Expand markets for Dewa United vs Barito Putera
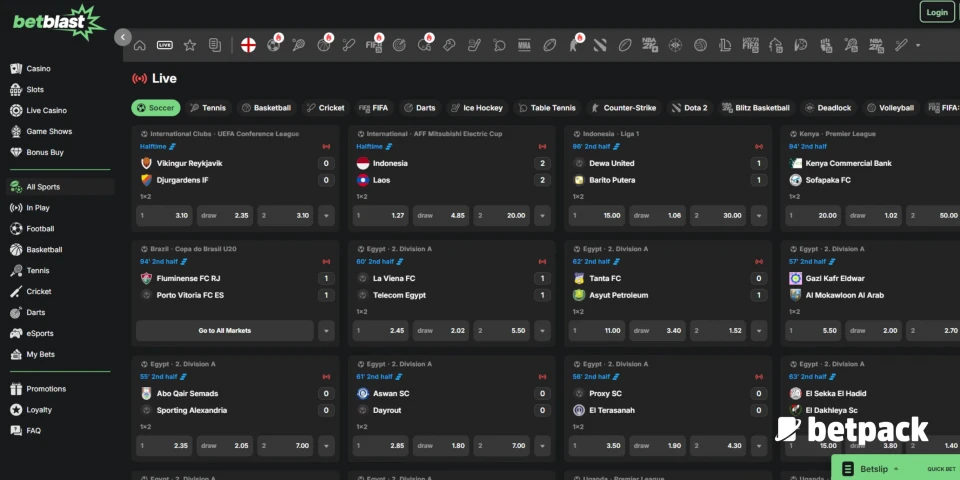This screenshot has height=480, width=960. 759,216
